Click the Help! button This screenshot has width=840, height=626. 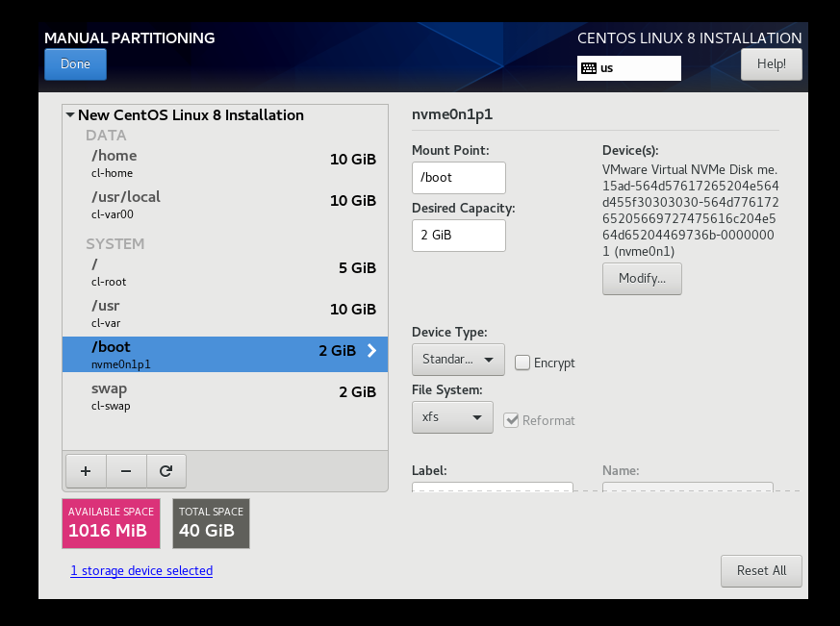[x=772, y=64]
